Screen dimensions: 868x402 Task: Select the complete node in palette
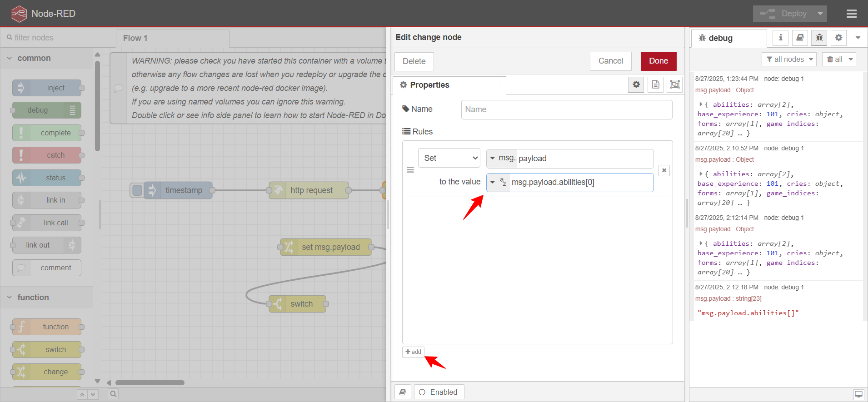point(47,133)
